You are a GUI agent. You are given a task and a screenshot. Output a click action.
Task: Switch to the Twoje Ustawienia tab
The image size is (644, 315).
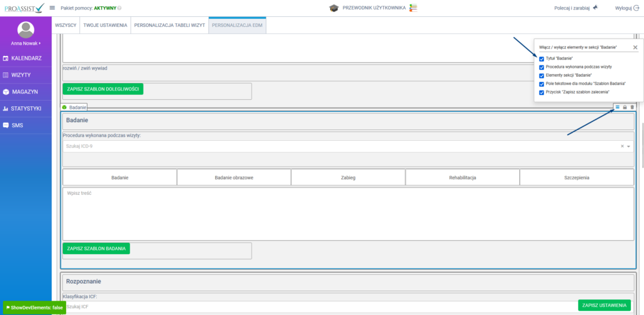105,26
